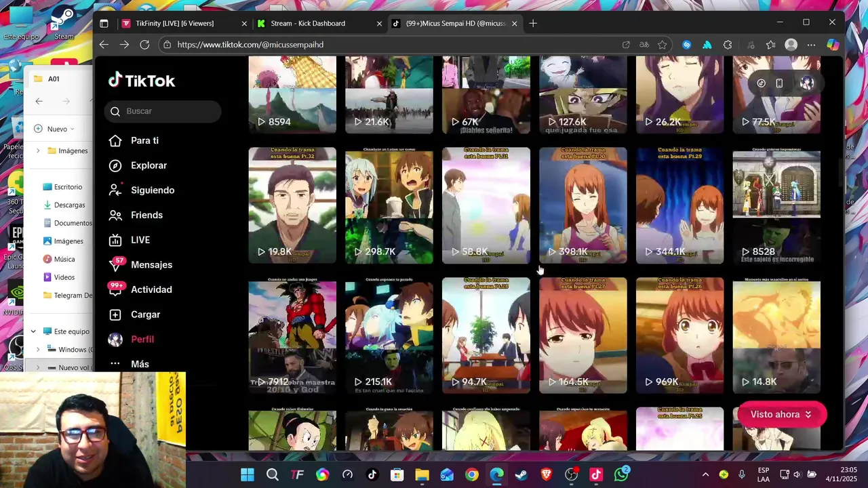Close the Kick Dashboard tab
This screenshot has width=868, height=488.
coord(379,23)
